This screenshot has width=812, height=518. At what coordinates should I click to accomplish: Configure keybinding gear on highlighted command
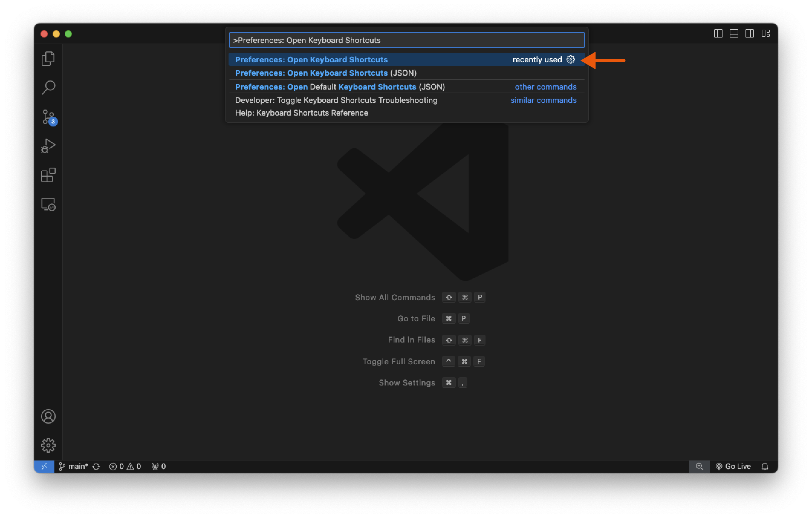click(570, 59)
